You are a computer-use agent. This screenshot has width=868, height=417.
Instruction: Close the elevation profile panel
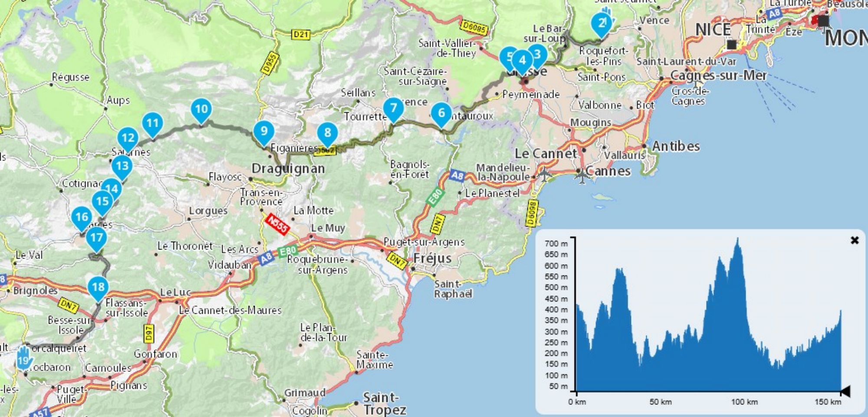click(x=854, y=240)
